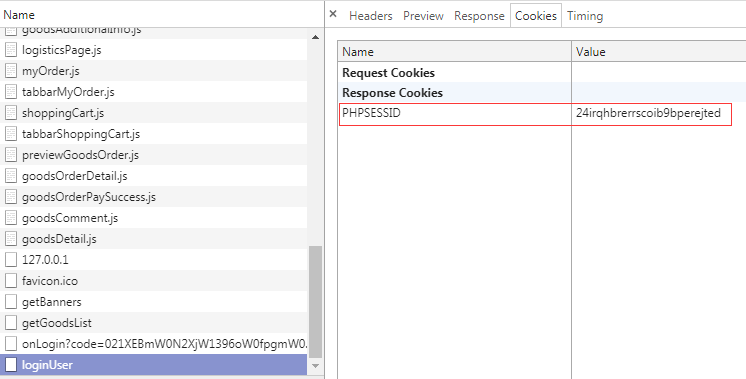Click the getGoodsList request icon
The image size is (746, 379).
tap(10, 323)
